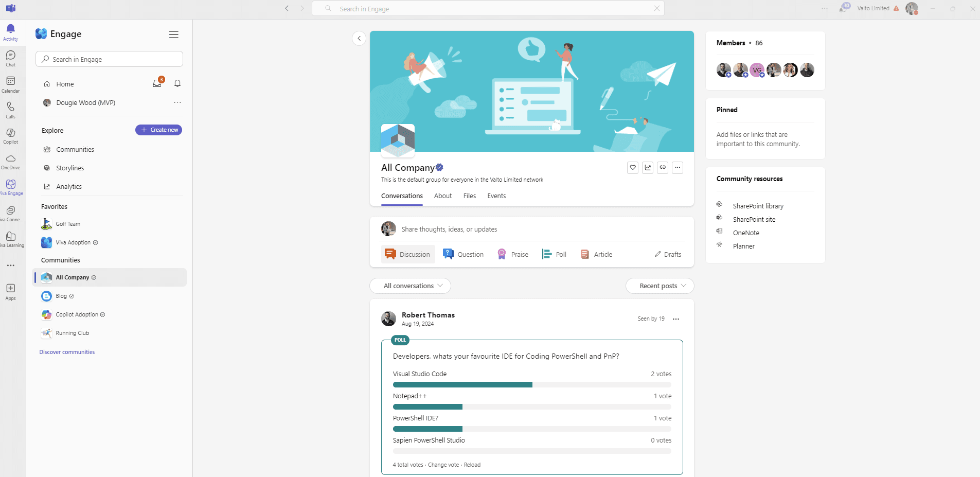Select All Company in Communities list
The height and width of the screenshot is (477, 980).
pyautogui.click(x=109, y=277)
